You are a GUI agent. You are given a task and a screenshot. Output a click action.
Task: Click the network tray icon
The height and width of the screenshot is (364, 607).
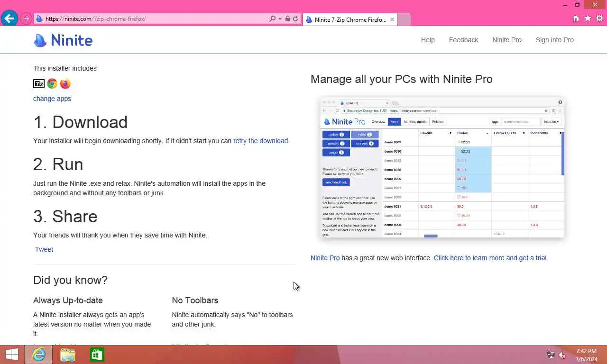551,355
